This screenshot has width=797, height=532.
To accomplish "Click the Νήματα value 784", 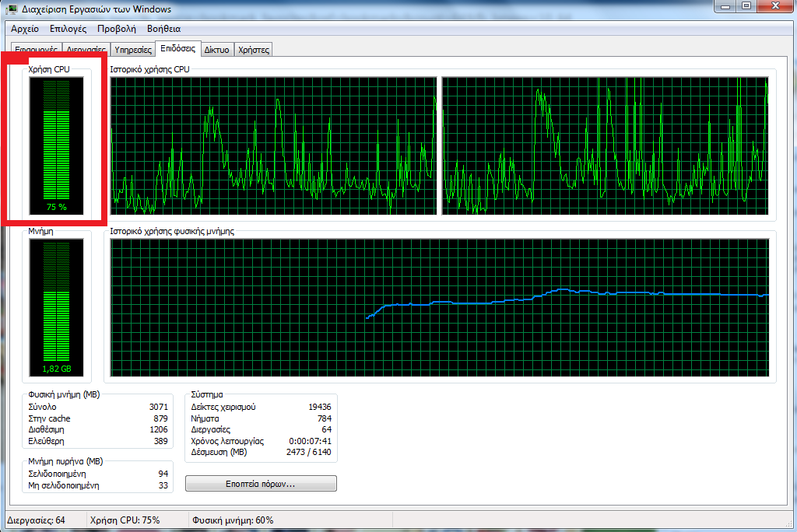I will pos(325,418).
